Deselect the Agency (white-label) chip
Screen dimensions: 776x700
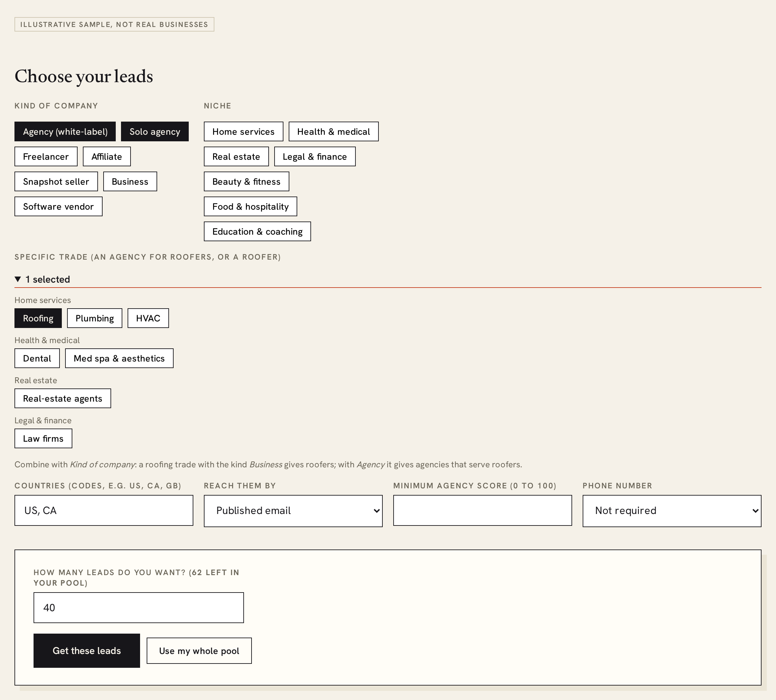(65, 131)
